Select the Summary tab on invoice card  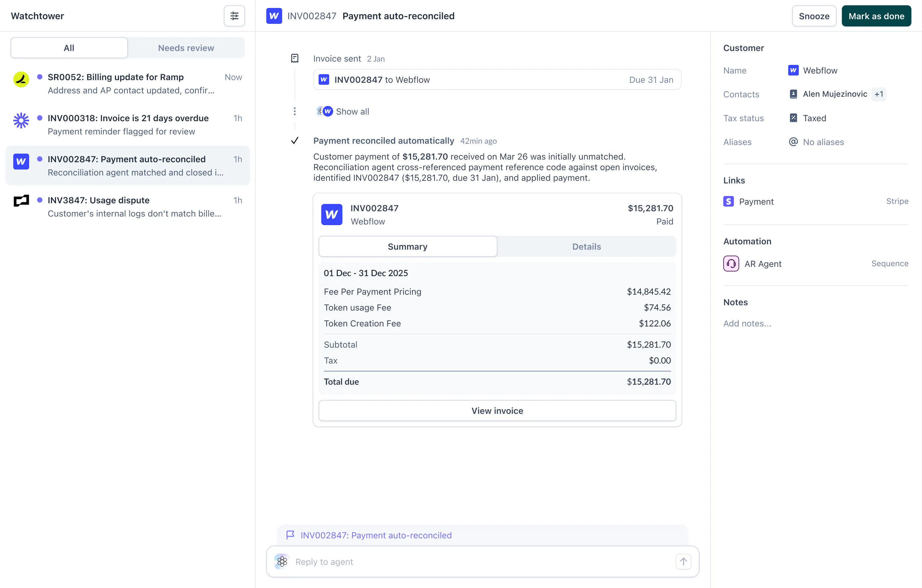(x=407, y=247)
